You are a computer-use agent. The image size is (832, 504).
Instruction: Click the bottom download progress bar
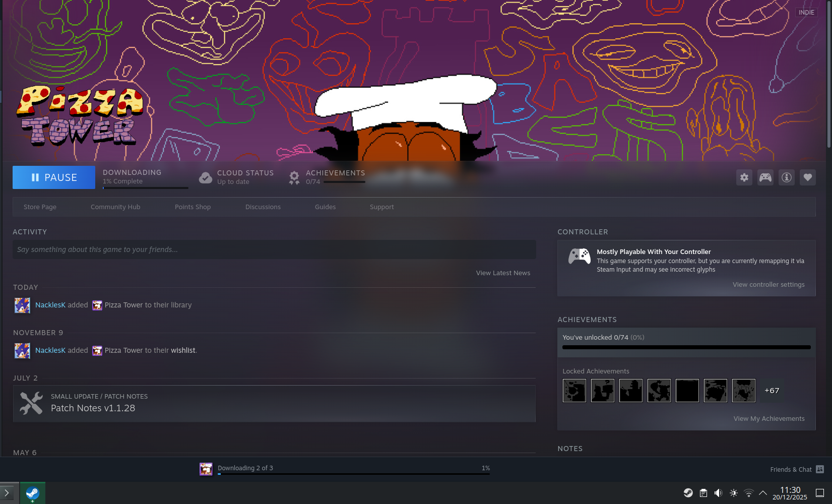click(x=353, y=473)
